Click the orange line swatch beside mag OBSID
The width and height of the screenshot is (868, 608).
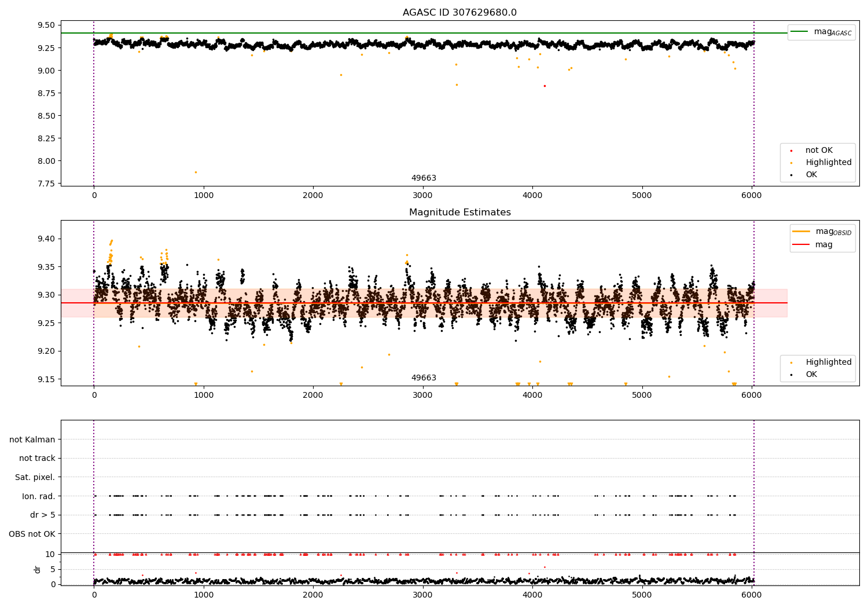pos(801,232)
